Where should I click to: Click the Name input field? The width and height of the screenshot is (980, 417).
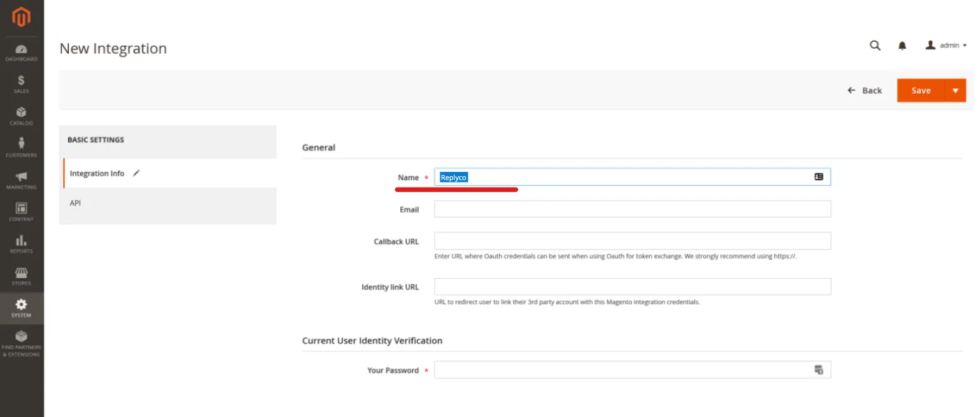point(632,177)
